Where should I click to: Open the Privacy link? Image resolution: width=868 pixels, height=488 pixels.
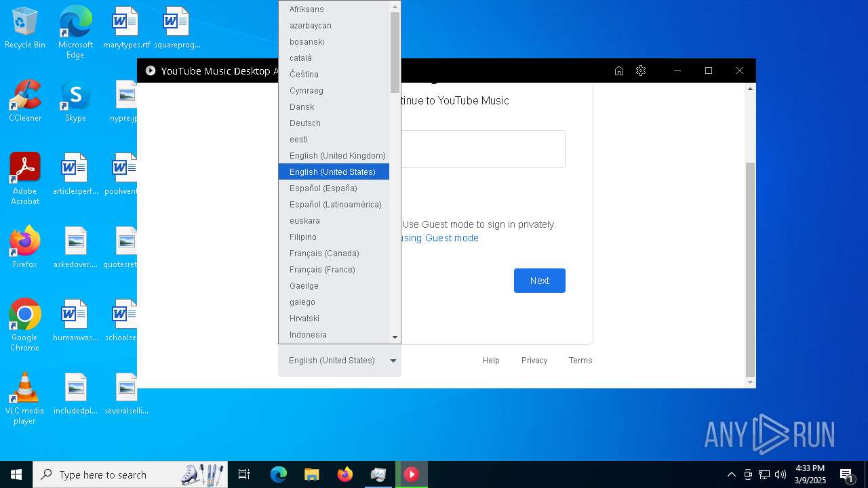pos(534,361)
